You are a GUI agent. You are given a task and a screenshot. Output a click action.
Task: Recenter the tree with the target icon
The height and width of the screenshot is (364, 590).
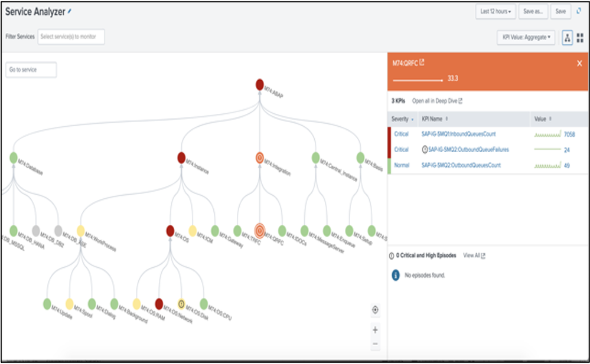(x=375, y=310)
